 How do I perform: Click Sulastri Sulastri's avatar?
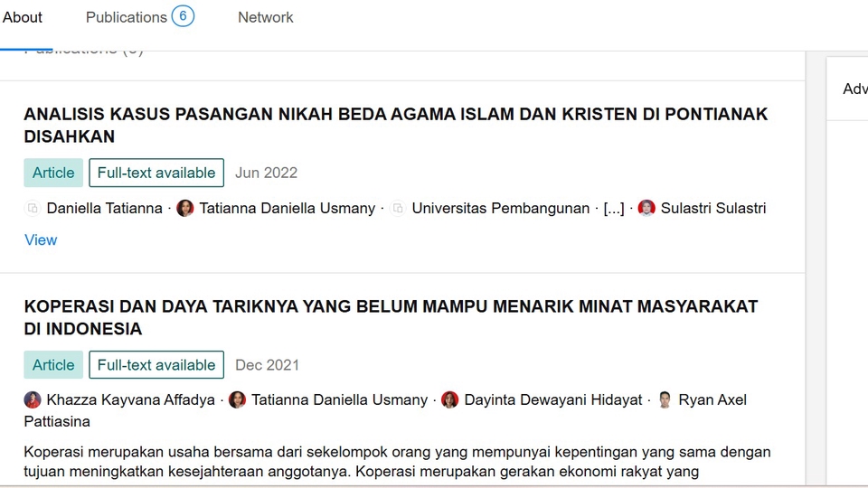[646, 208]
